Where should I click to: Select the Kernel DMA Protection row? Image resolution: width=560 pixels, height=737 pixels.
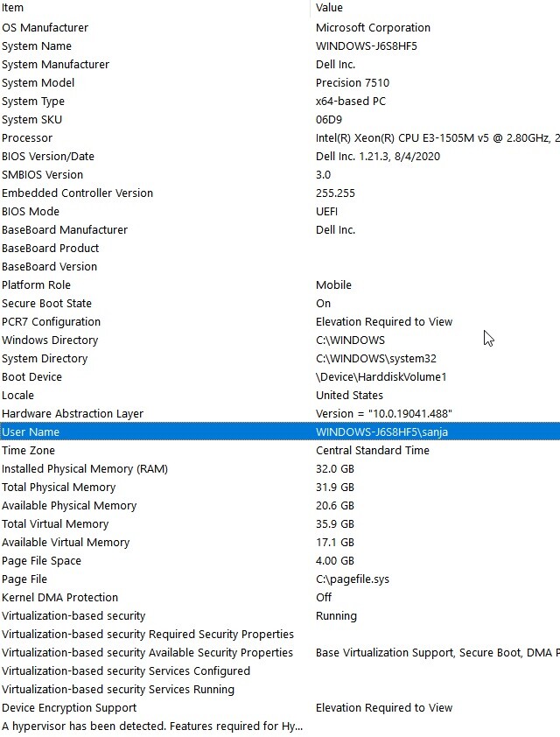[x=280, y=598]
